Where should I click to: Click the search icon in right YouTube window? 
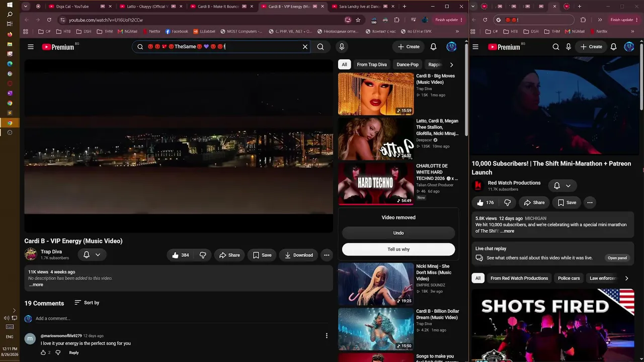pos(556,47)
